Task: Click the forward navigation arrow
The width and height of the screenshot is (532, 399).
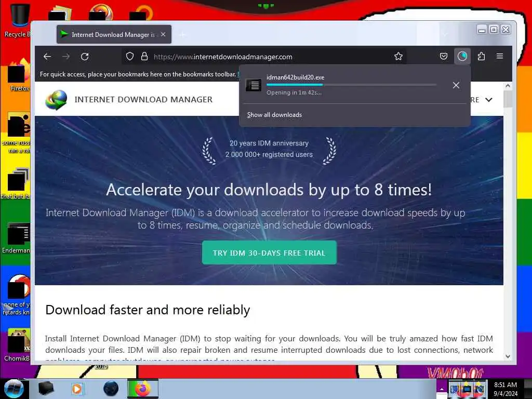Action: point(66,57)
